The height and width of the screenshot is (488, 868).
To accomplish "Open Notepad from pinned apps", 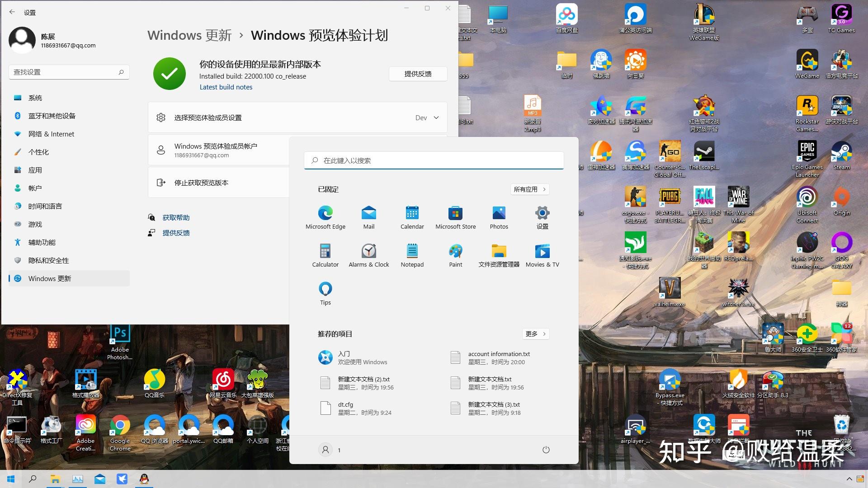I will pos(412,254).
